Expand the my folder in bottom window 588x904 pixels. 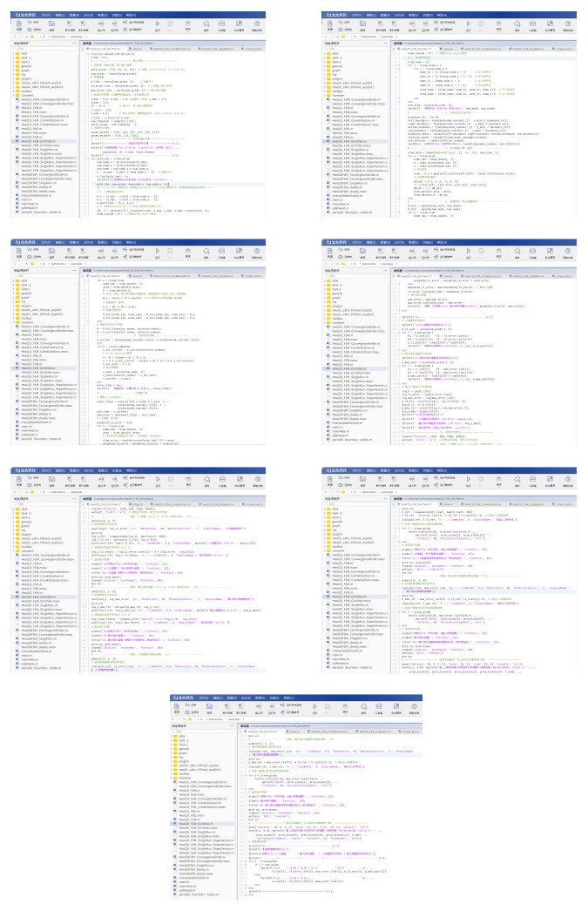point(173,757)
